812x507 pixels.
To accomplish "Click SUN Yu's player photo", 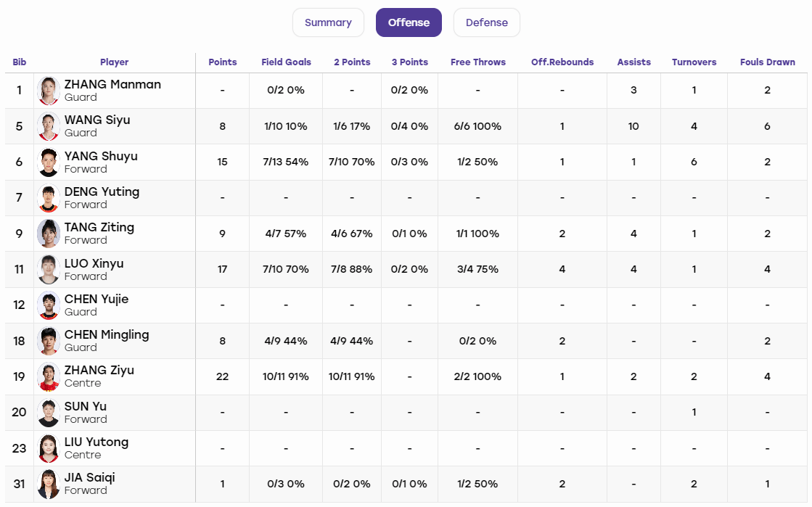I will pyautogui.click(x=49, y=412).
